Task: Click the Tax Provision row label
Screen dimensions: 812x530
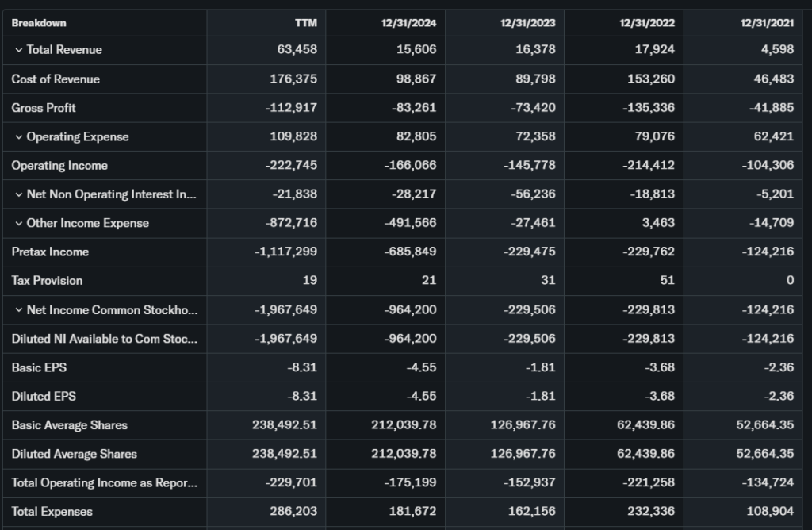Action: click(47, 281)
